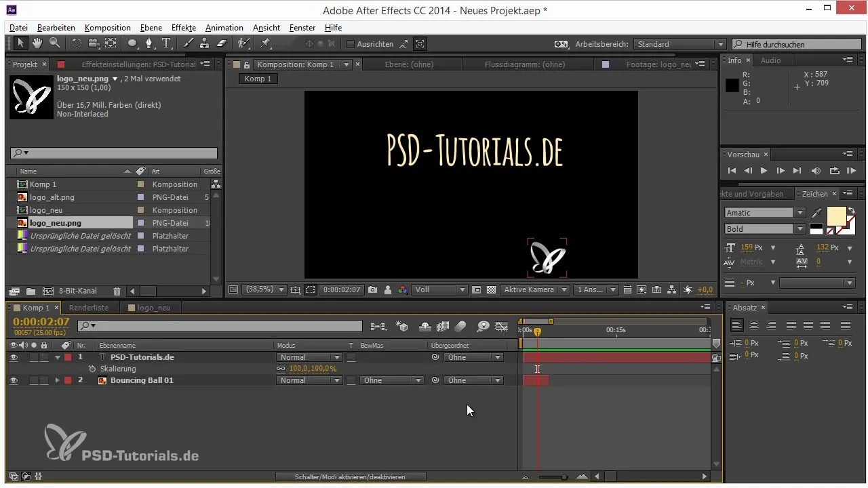Open the show channel RGB icon
This screenshot has height=488, width=868.
click(403, 289)
